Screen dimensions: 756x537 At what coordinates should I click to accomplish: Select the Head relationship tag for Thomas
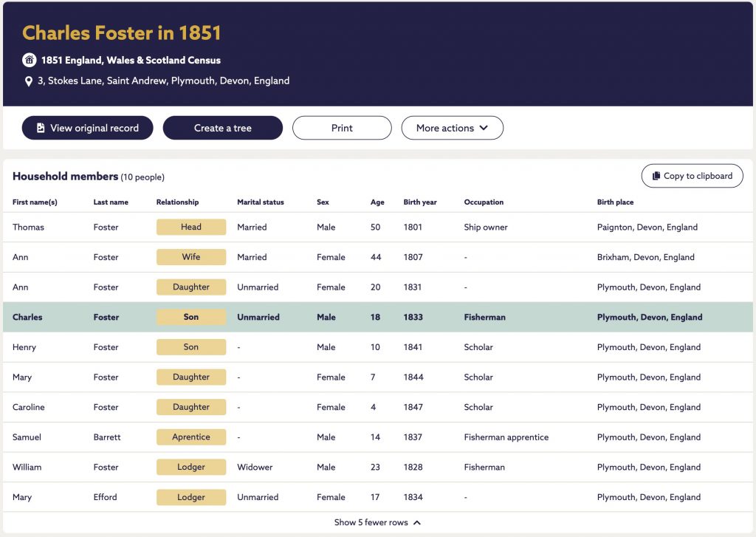click(x=191, y=227)
